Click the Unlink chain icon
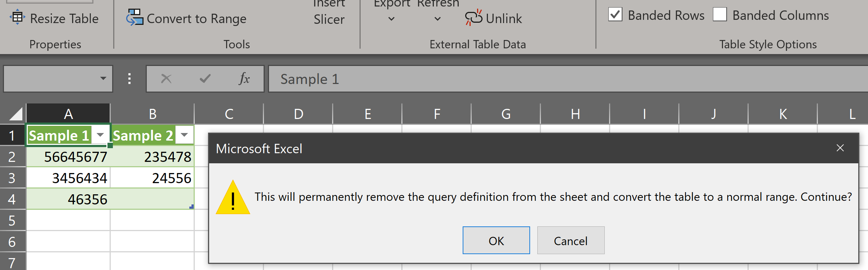Screen dimensions: 868x270 [473, 18]
